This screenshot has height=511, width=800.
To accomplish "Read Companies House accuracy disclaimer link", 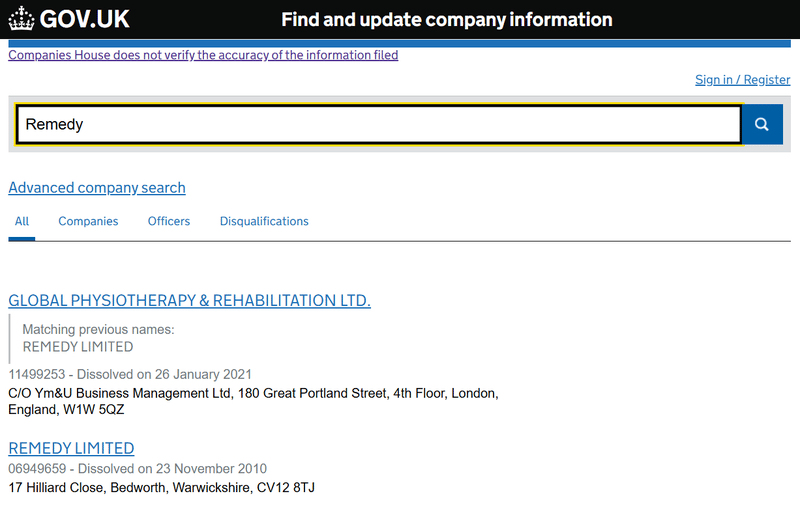I will click(x=203, y=55).
